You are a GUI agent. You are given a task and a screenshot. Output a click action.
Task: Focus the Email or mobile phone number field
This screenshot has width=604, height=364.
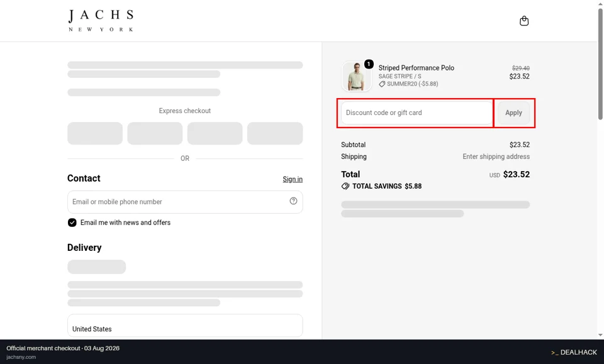(185, 202)
